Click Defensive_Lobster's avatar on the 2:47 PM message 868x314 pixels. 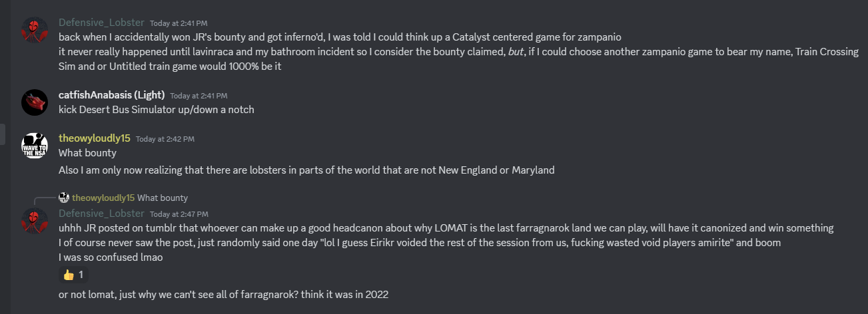[x=34, y=220]
